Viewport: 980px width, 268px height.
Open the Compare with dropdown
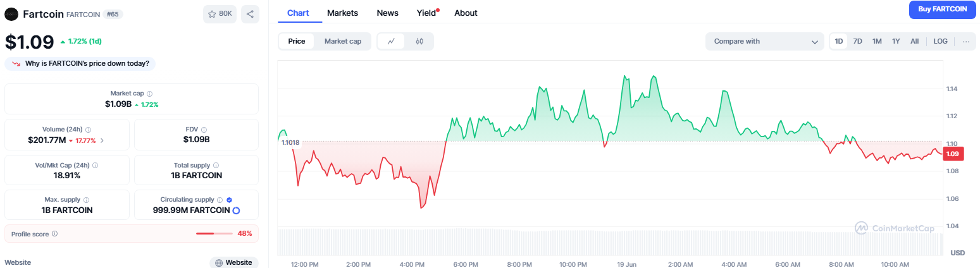[x=765, y=41]
